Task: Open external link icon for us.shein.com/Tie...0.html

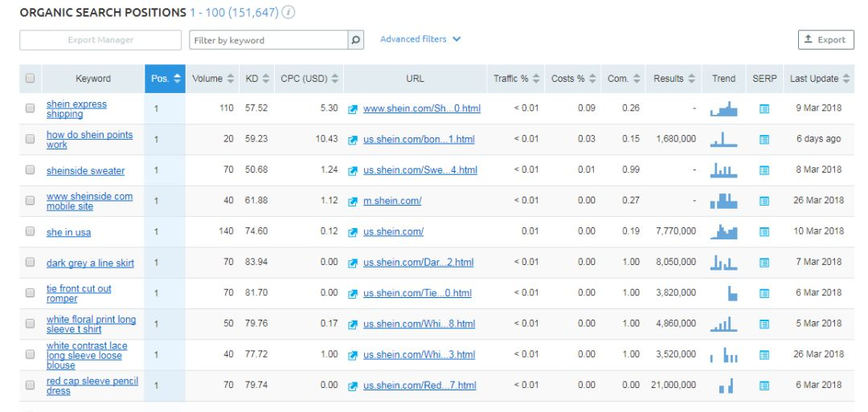Action: click(x=353, y=294)
